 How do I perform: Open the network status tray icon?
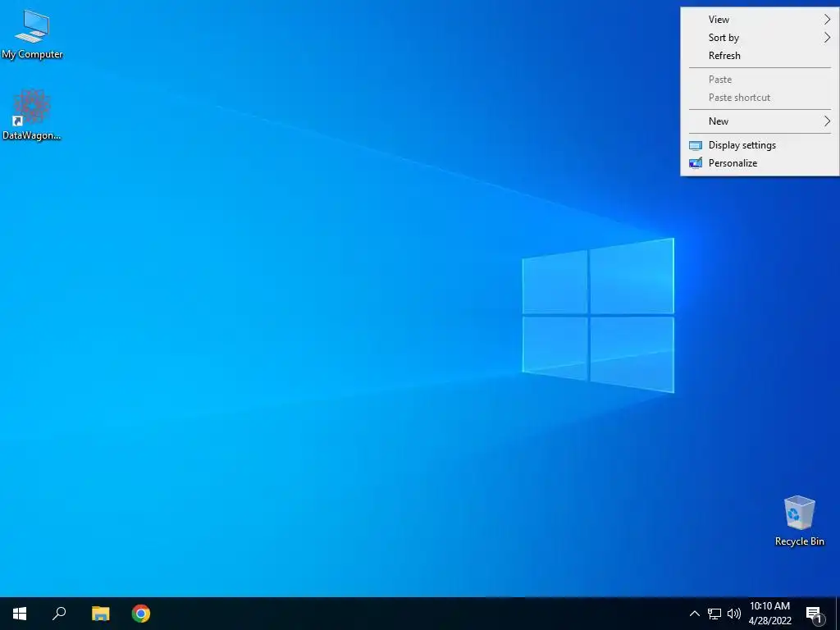(x=714, y=614)
